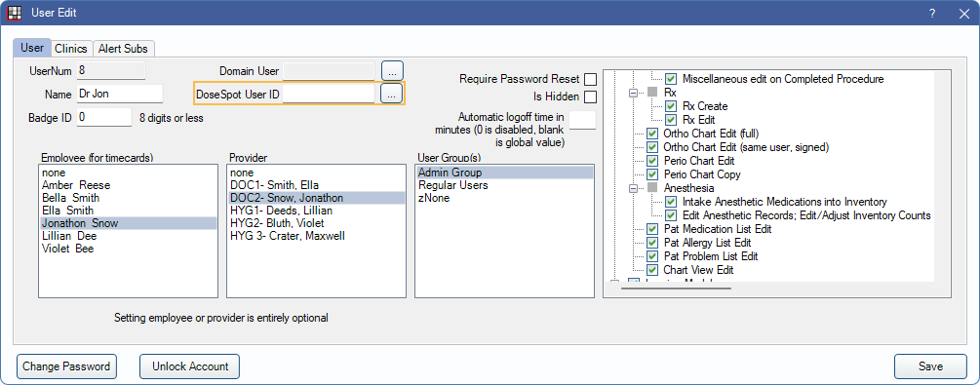This screenshot has width=980, height=385.
Task: Select provider 'DOC1- Smith, Ella'
Action: tap(316, 185)
